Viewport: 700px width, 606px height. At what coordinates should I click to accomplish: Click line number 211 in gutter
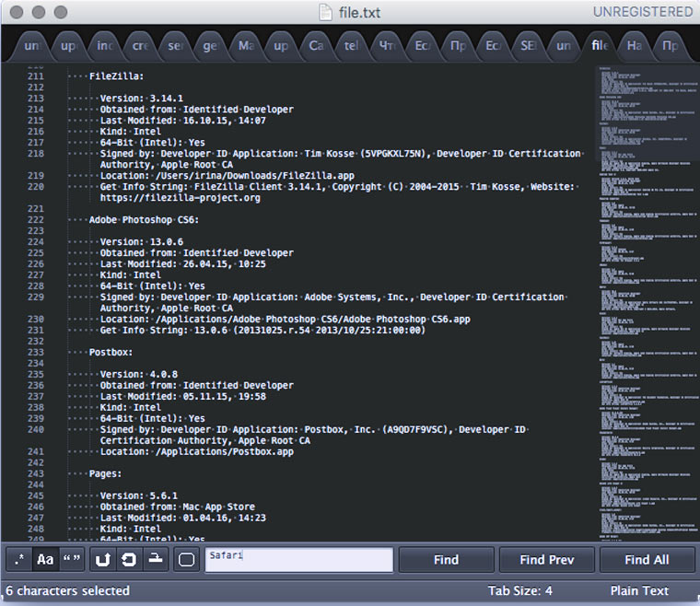[x=36, y=76]
